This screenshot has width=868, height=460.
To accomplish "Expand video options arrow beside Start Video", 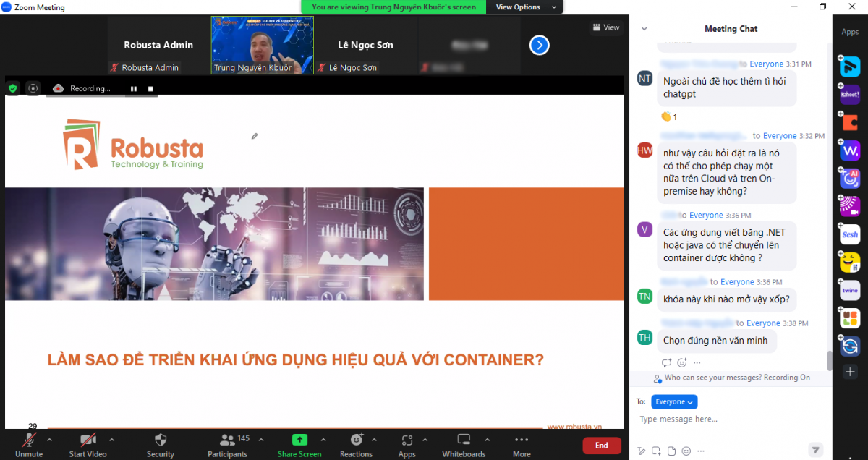I will tap(111, 439).
